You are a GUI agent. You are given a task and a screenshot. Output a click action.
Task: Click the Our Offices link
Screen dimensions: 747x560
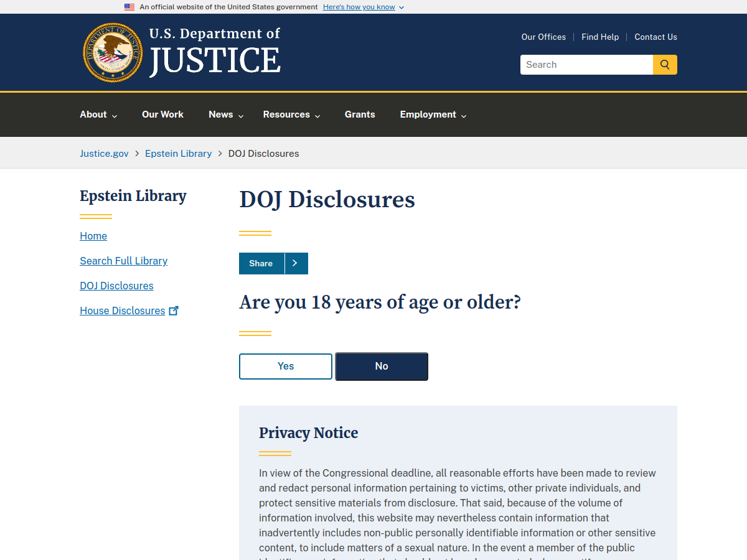(x=543, y=37)
